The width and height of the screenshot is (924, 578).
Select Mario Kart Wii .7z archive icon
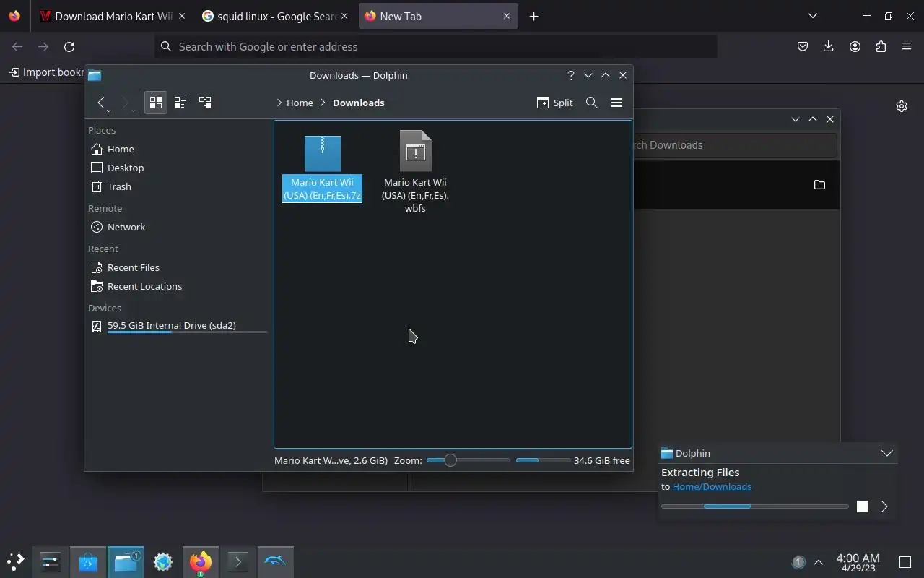tap(322, 153)
